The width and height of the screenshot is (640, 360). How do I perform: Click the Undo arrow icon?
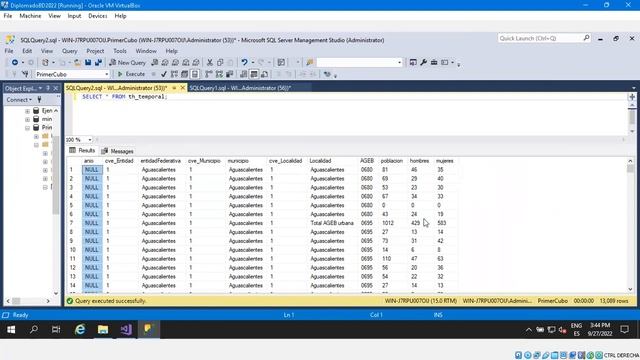click(x=244, y=62)
